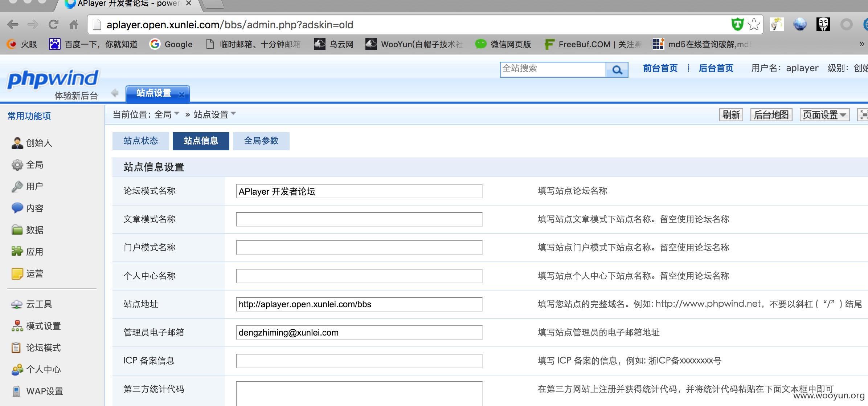
Task: Click the 刷新 button
Action: pos(731,115)
